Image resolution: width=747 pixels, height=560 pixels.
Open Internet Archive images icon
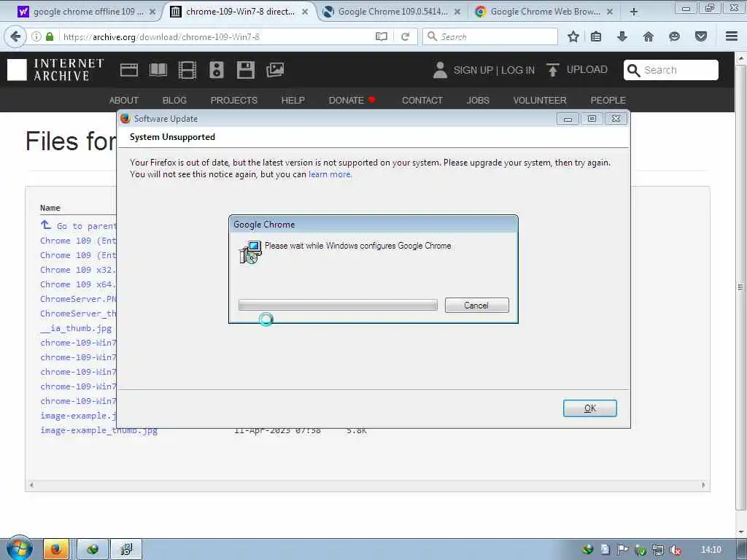[x=275, y=70]
